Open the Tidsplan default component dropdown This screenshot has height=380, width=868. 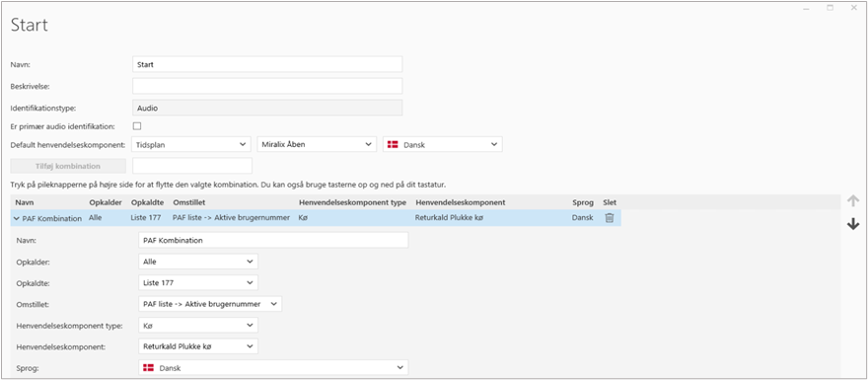[191, 144]
